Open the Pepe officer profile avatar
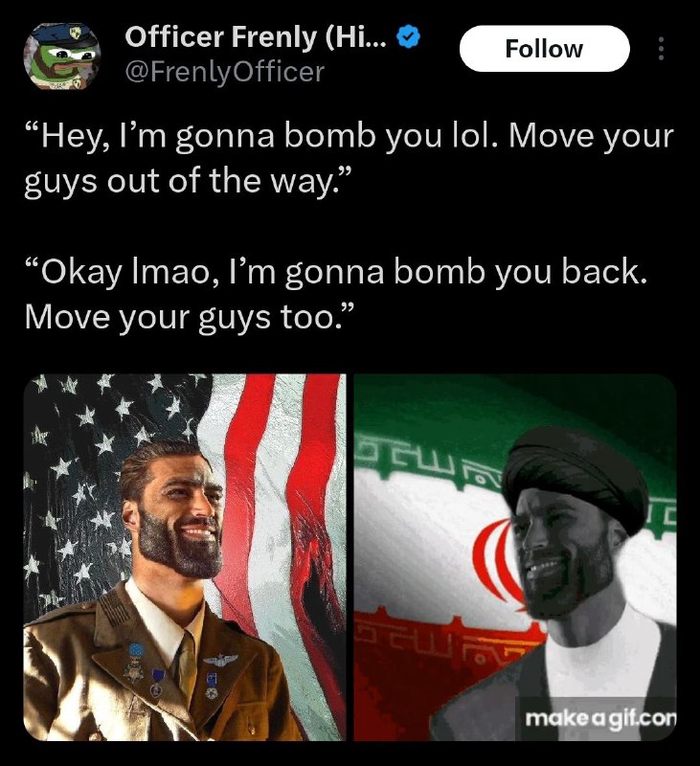This screenshot has height=766, width=700. (62, 55)
